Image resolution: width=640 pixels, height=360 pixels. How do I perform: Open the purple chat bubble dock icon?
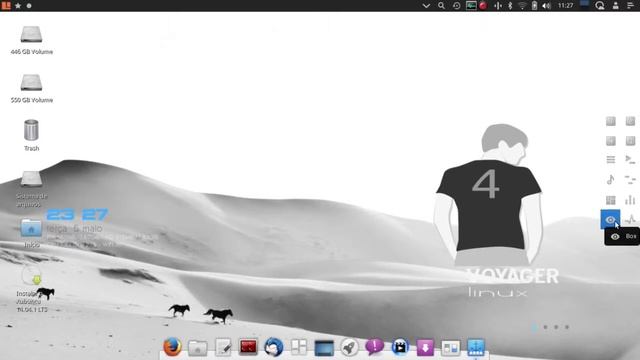pos(375,347)
